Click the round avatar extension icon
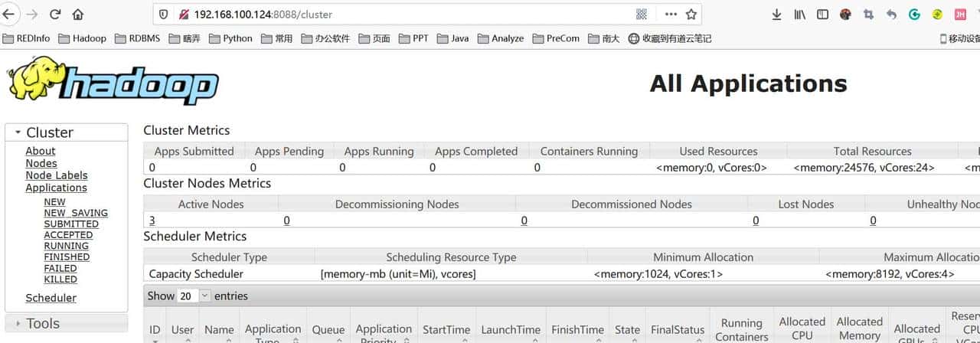 point(845,14)
